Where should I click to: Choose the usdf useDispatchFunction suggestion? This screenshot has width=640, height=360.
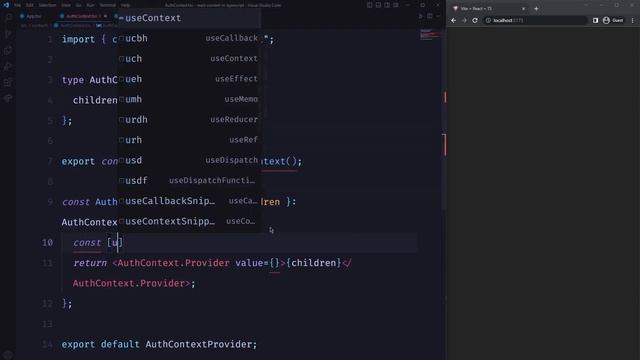pos(189,180)
